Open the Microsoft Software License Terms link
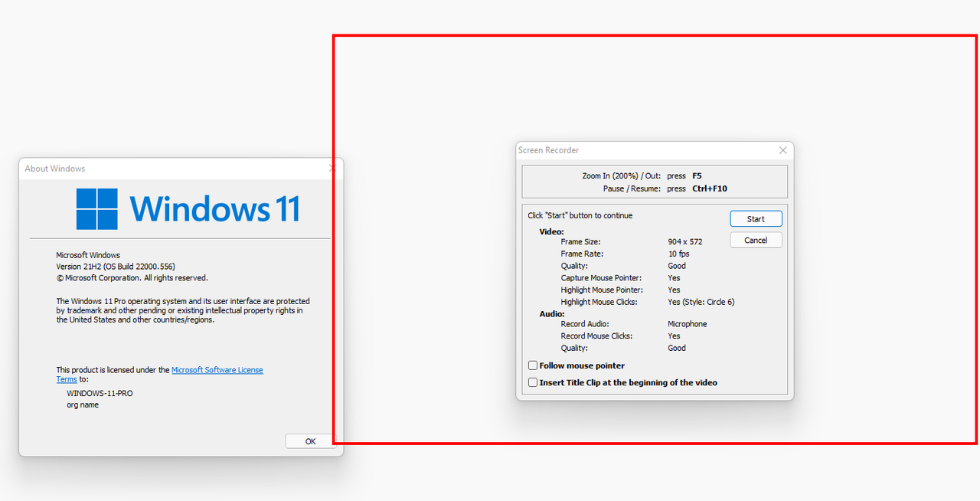This screenshot has height=501, width=980. tap(217, 370)
